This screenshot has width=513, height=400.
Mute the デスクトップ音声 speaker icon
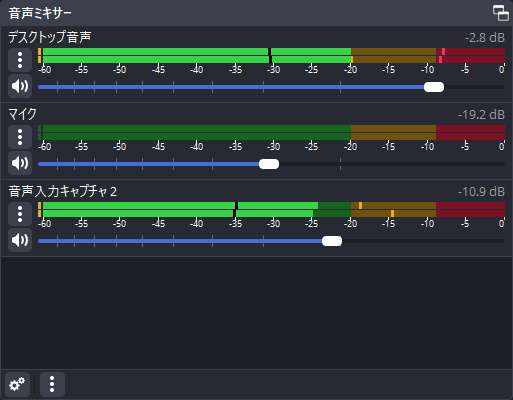[20, 86]
